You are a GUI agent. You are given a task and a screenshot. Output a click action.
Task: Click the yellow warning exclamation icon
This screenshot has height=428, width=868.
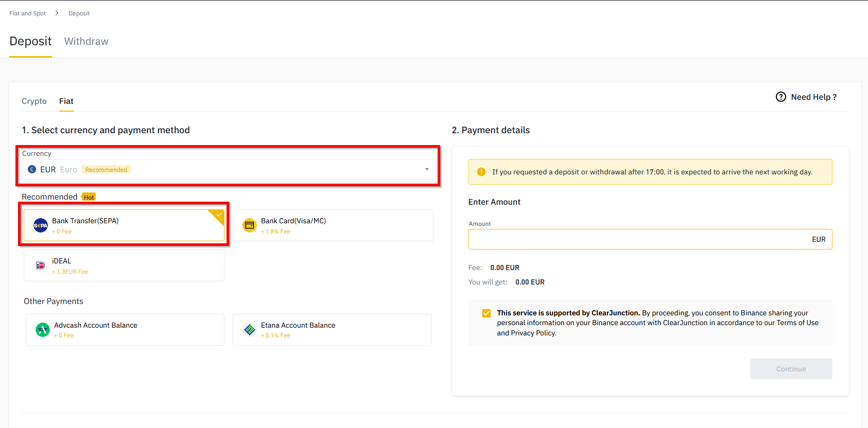481,172
